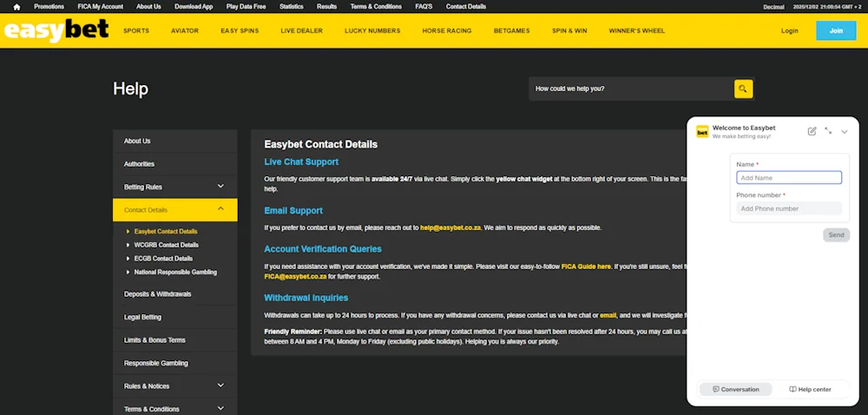868x415 pixels.
Task: Go to the Winner's Wheel section
Action: (636, 31)
